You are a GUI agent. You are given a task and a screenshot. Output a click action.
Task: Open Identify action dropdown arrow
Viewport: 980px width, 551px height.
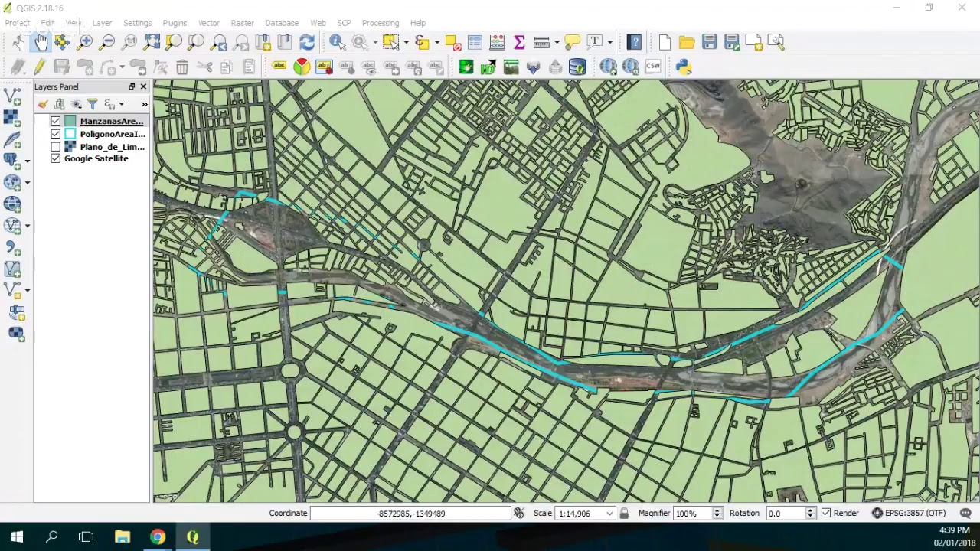pyautogui.click(x=374, y=42)
